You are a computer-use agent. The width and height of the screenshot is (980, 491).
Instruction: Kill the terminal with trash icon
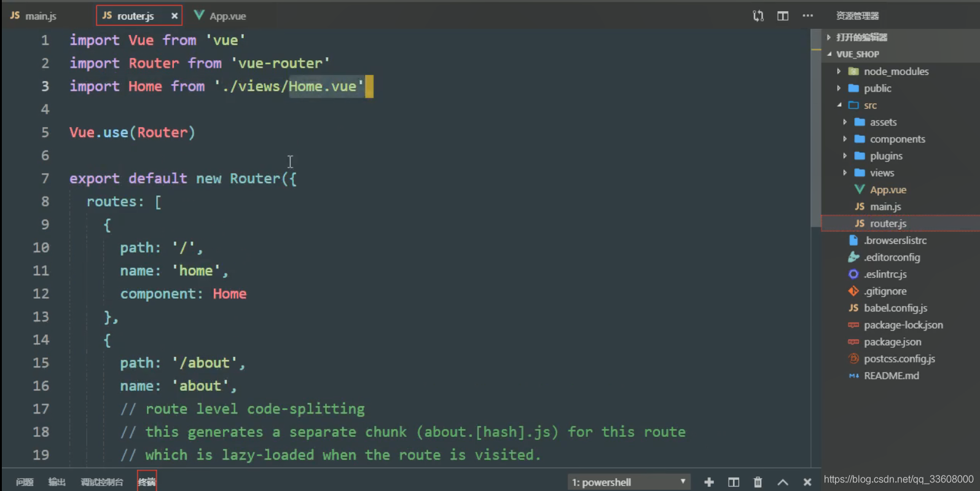tap(758, 482)
